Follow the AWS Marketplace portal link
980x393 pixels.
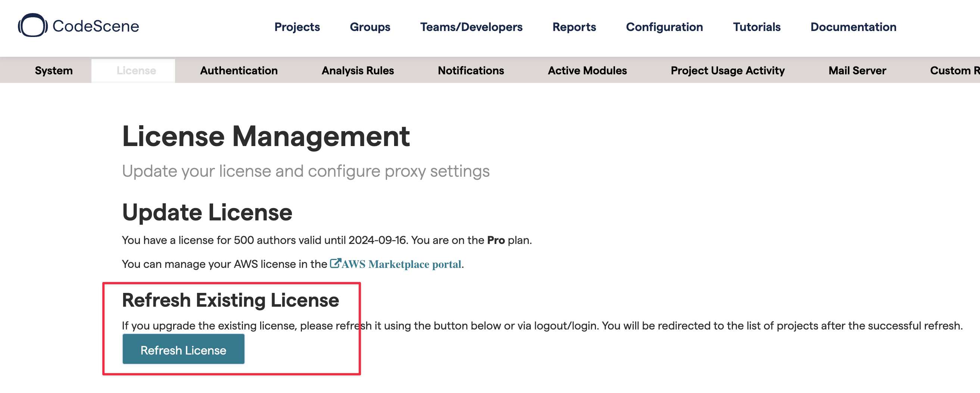coord(401,264)
